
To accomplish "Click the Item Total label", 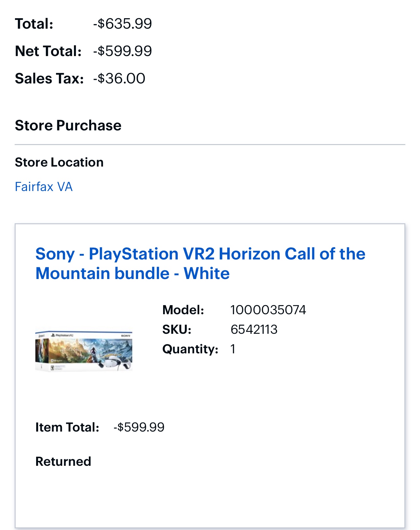I will pyautogui.click(x=67, y=427).
